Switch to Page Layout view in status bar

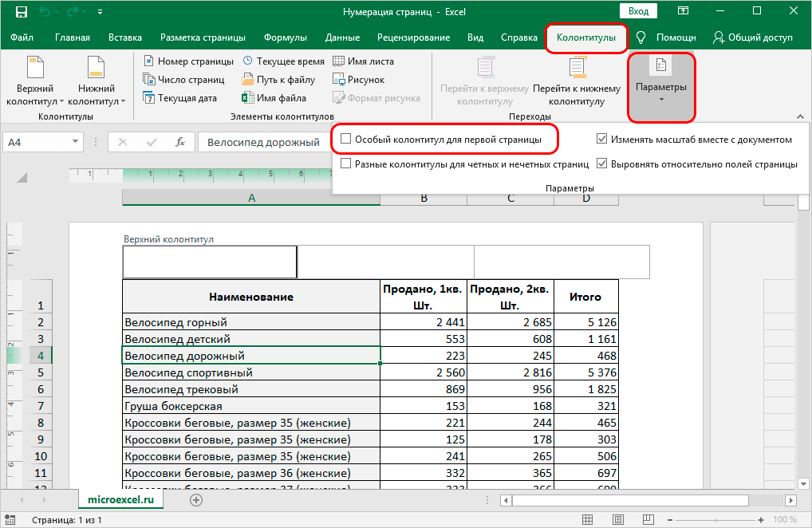(x=617, y=519)
